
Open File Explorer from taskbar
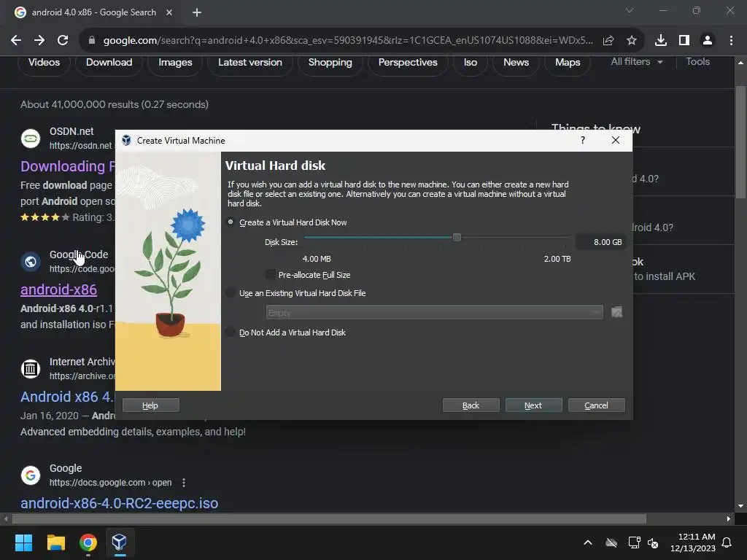tap(55, 542)
